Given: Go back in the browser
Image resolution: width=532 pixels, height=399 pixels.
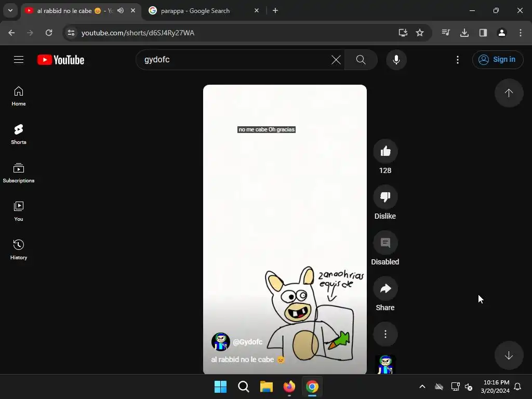Looking at the screenshot, I should pos(11,33).
